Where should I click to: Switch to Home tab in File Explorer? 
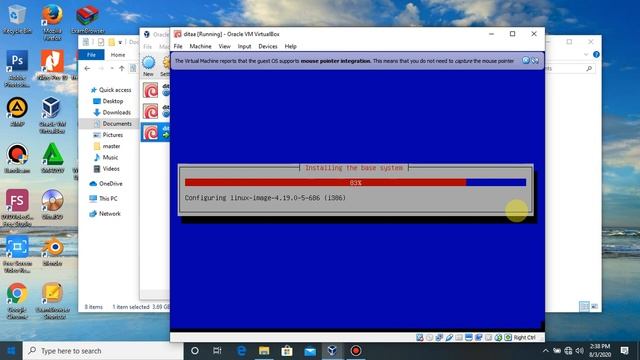[x=118, y=55]
